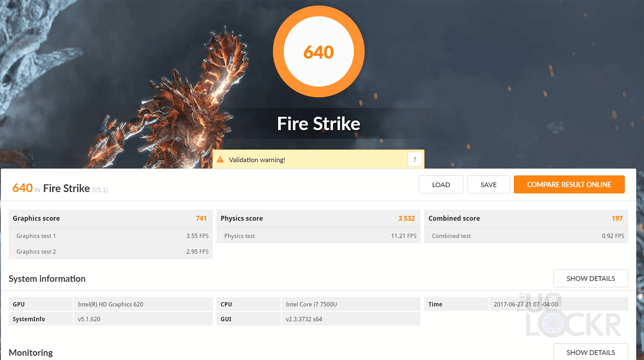This screenshot has height=360, width=644.
Task: Select the Intel(R) HD Graphics 620 field
Action: (x=143, y=304)
